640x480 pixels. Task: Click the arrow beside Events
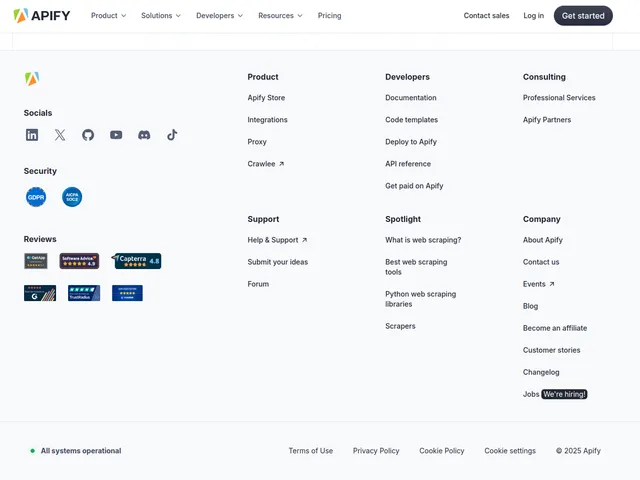[552, 284]
